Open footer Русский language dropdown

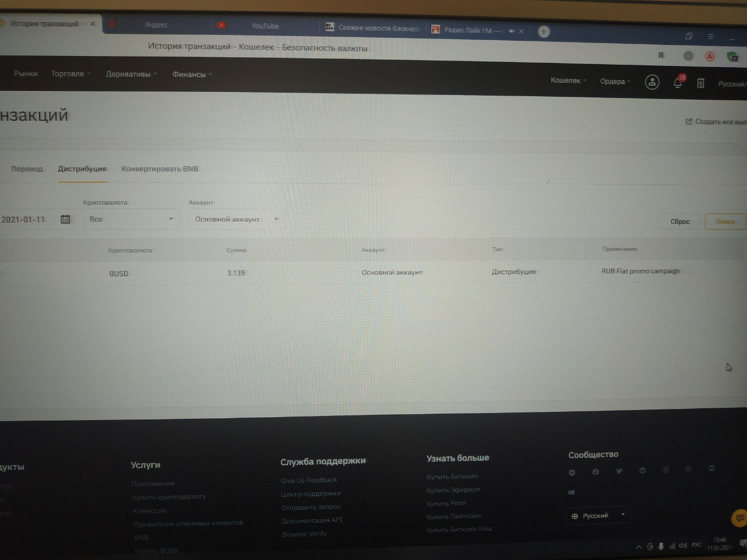pyautogui.click(x=598, y=516)
